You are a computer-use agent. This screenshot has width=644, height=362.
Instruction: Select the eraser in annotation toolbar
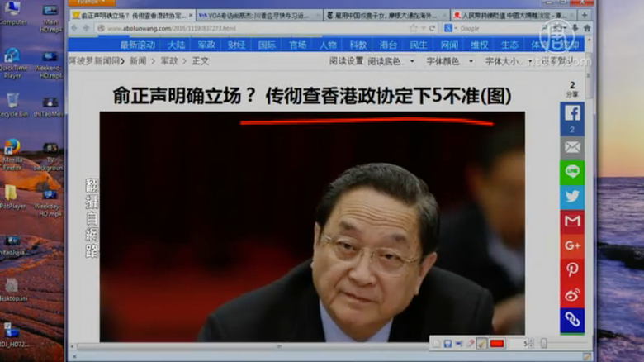(470, 343)
